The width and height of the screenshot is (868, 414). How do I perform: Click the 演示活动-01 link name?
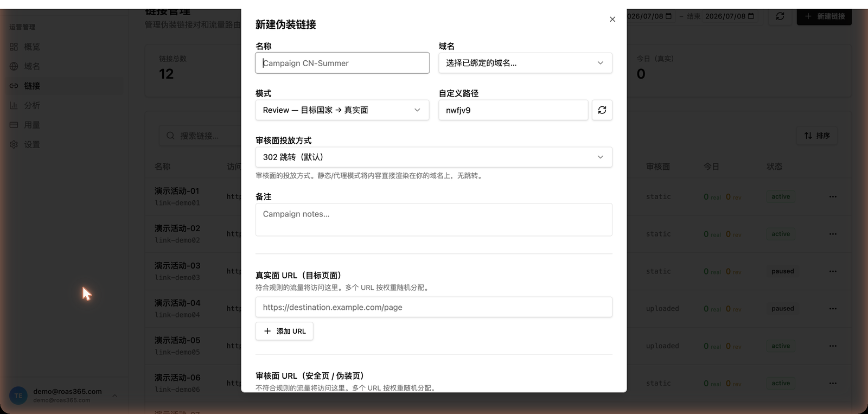pyautogui.click(x=177, y=191)
